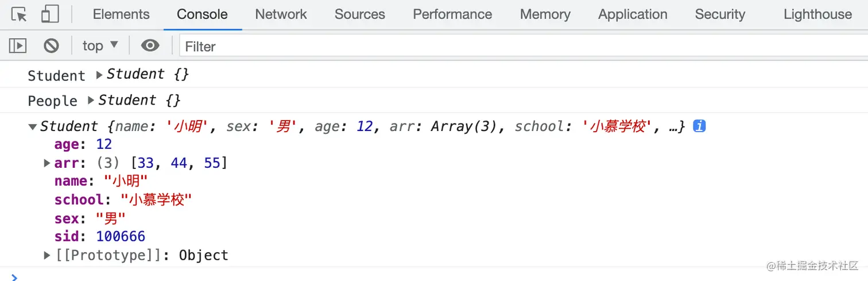Open the Performance tab
868x281 pixels.
pyautogui.click(x=452, y=14)
